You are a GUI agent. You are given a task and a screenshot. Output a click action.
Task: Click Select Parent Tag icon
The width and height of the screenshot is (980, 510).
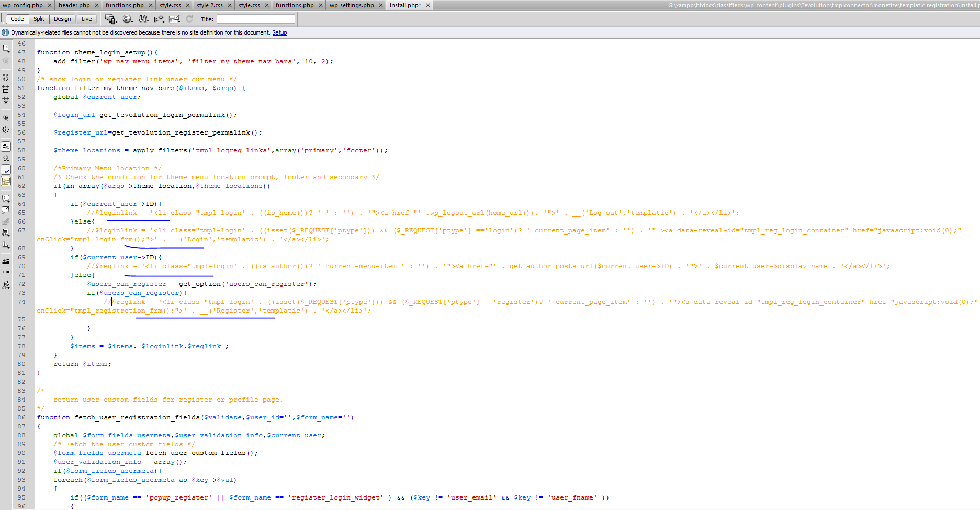pos(6,118)
